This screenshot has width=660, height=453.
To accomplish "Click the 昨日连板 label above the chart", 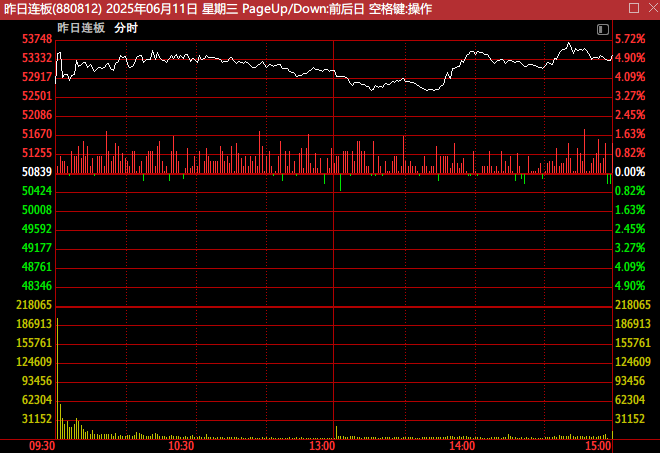I will [81, 28].
